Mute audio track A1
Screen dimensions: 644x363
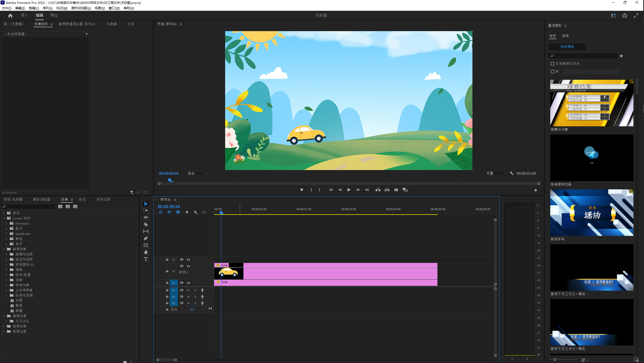click(x=188, y=290)
